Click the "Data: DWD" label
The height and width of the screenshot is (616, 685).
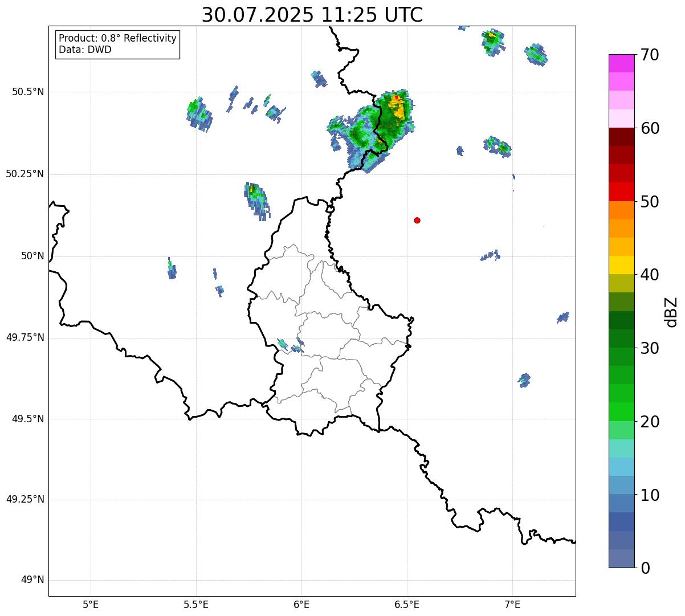(x=85, y=50)
